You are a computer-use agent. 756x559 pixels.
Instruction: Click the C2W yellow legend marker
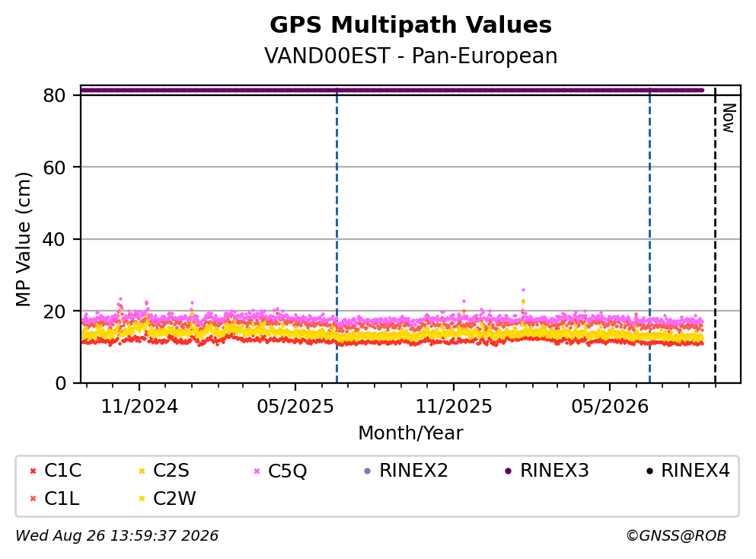142,499
